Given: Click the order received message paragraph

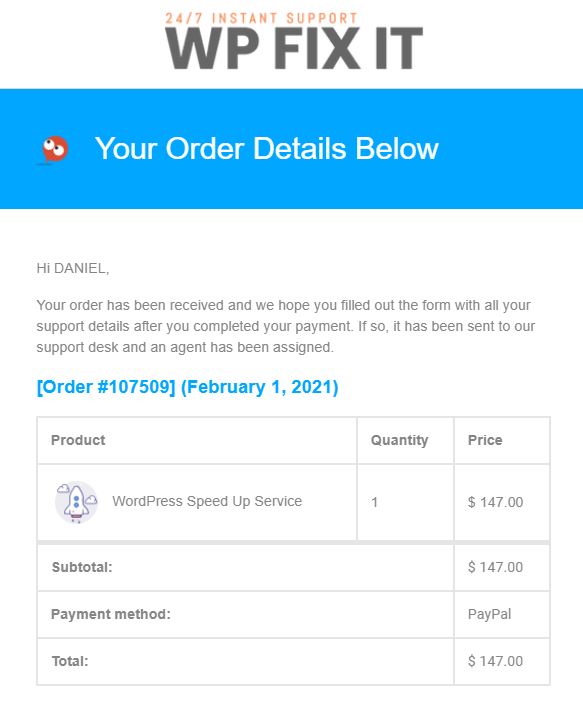Looking at the screenshot, I should [286, 326].
